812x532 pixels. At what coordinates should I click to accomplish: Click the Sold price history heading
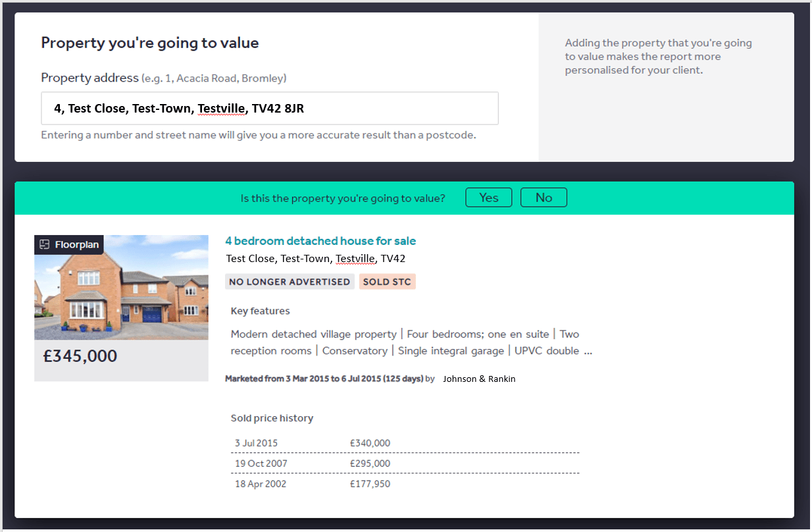[x=272, y=417]
